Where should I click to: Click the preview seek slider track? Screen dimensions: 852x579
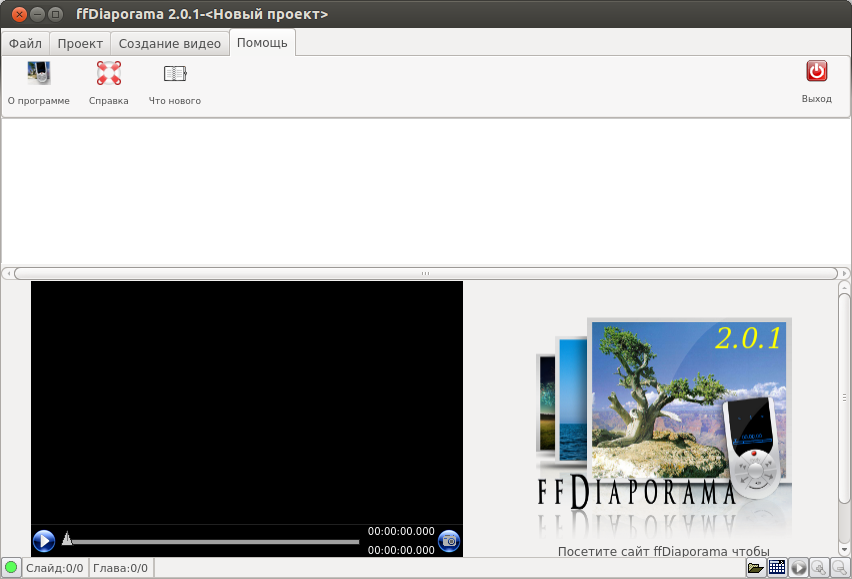(216, 542)
